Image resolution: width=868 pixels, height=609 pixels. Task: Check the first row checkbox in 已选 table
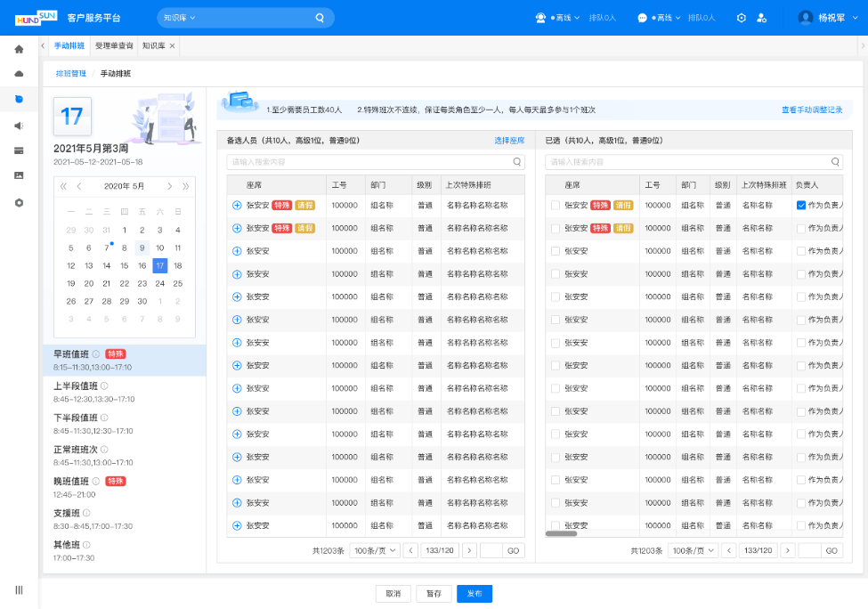pyautogui.click(x=556, y=205)
